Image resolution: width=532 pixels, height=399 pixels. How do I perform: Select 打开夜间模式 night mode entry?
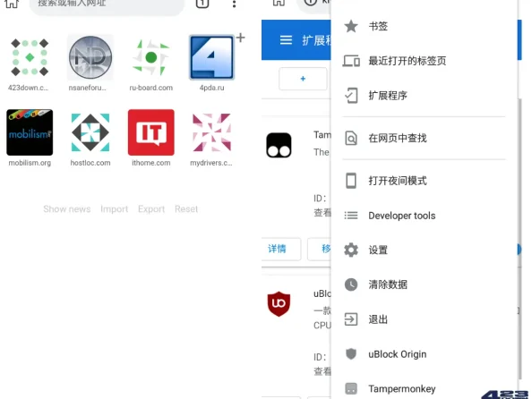[425, 181]
